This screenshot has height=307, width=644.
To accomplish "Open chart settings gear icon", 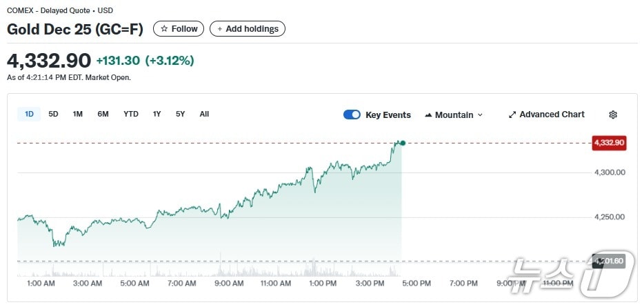I will coord(613,115).
